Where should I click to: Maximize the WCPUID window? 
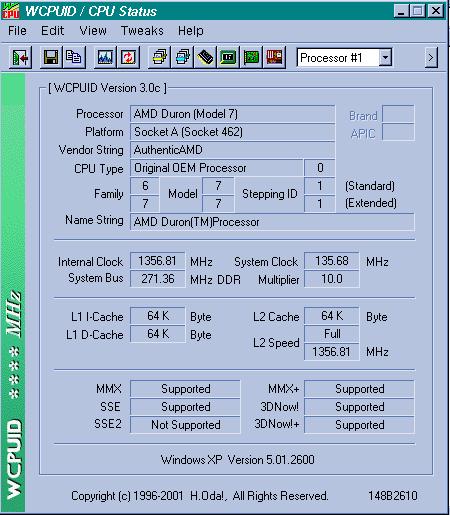pos(418,11)
